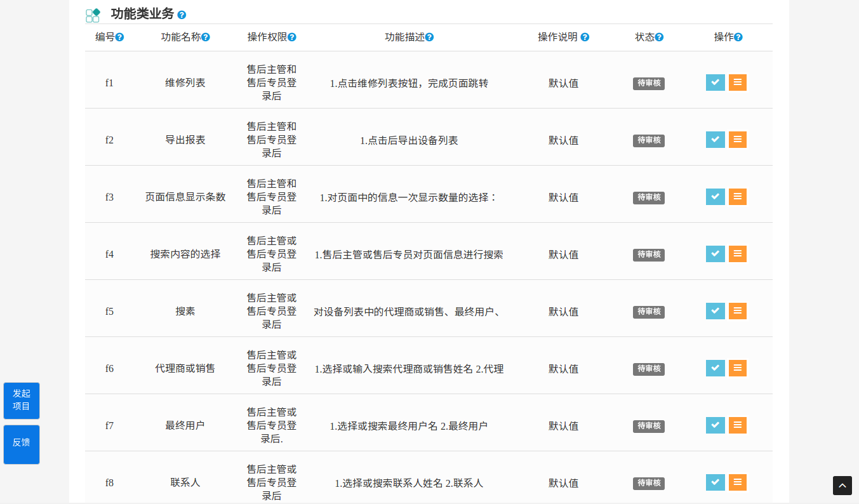Click 待审核 status badge in row f1
859x504 pixels.
pos(649,83)
